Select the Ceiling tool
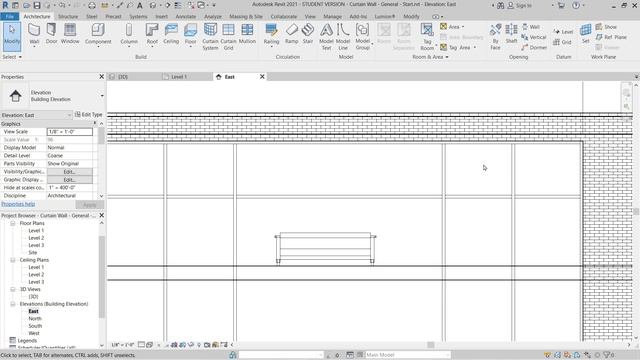This screenshot has width=640, height=360. click(x=171, y=33)
